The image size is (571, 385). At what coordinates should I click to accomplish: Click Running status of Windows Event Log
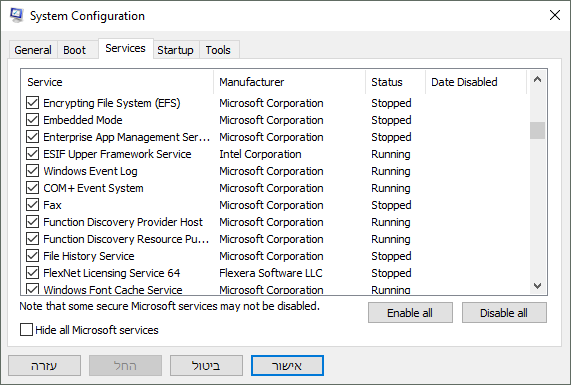point(391,171)
